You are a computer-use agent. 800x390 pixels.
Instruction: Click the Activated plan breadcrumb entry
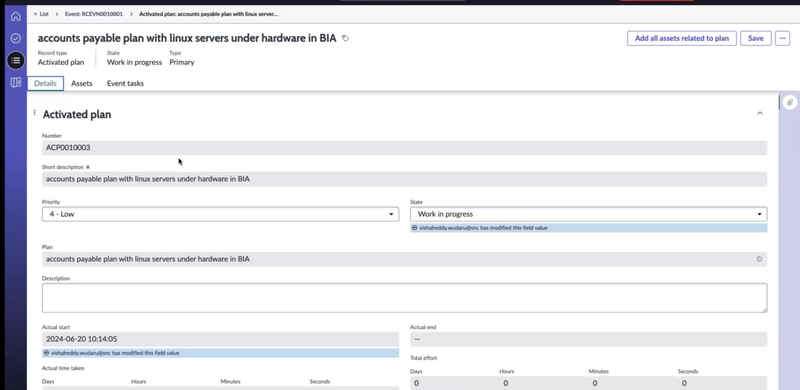pyautogui.click(x=208, y=14)
